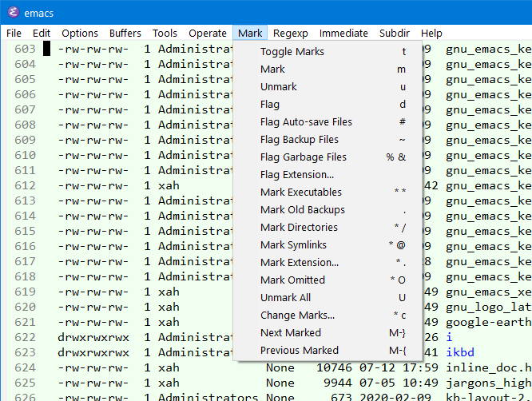Open the Subdir menu
This screenshot has height=401, width=532.
395,34
